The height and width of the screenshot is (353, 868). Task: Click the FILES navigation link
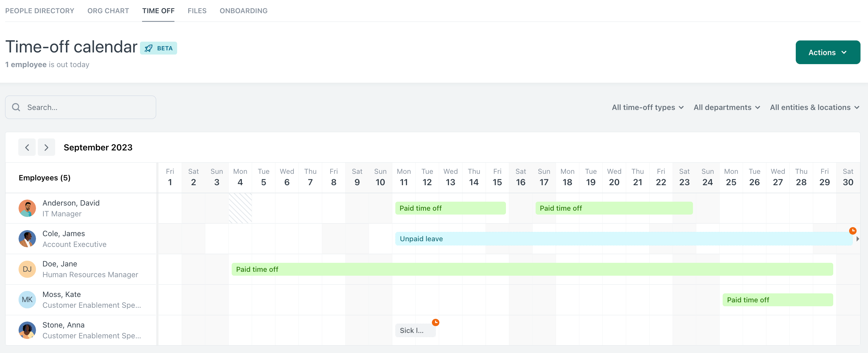click(197, 10)
